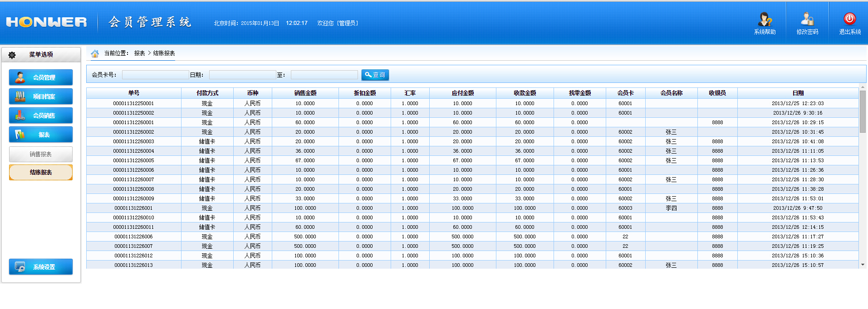The height and width of the screenshot is (309, 868).
Task: Focus the 会员卡号 input field
Action: pyautogui.click(x=155, y=75)
